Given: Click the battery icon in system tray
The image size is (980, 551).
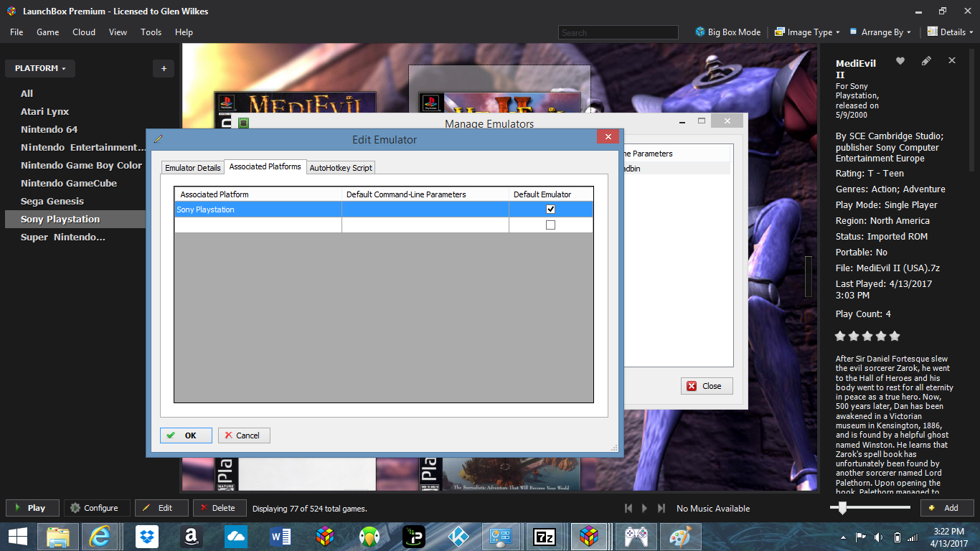Looking at the screenshot, I should pyautogui.click(x=897, y=537).
